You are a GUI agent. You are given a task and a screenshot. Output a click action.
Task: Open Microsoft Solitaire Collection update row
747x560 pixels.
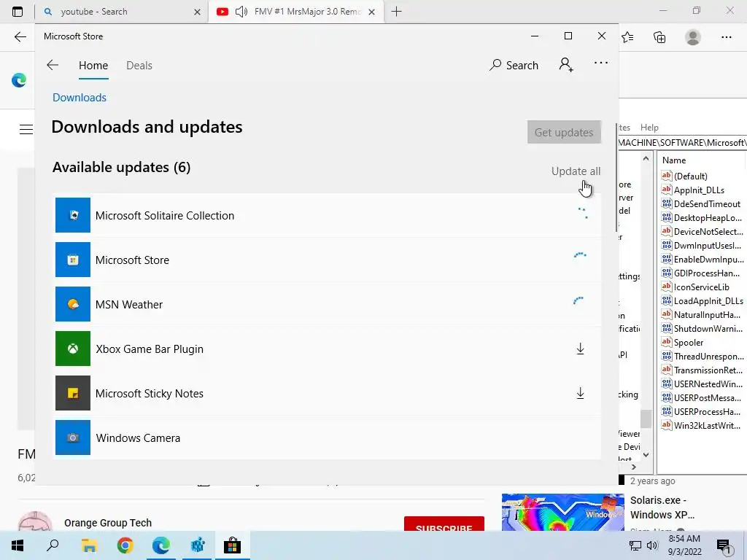(x=328, y=215)
